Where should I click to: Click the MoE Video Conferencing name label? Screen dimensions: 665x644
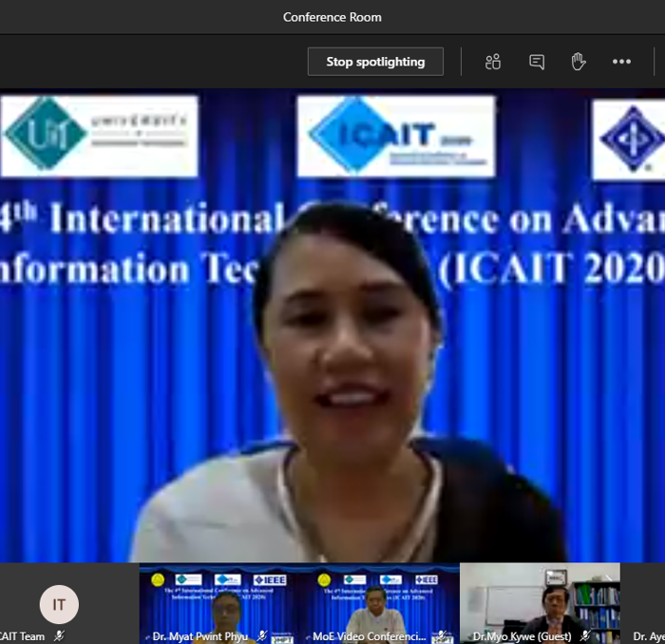click(x=370, y=636)
